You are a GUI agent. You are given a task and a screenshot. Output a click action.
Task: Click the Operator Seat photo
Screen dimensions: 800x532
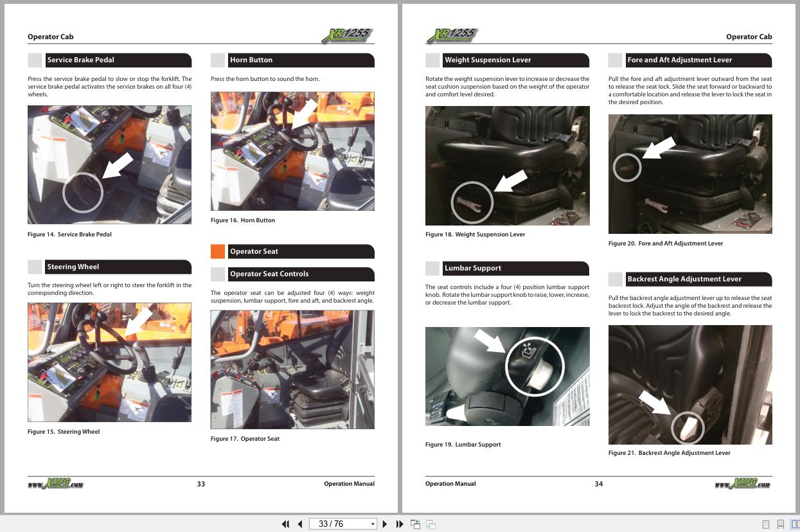click(x=292, y=369)
